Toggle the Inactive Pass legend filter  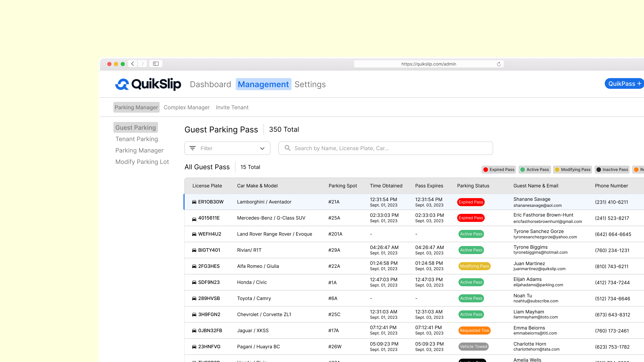coord(612,170)
